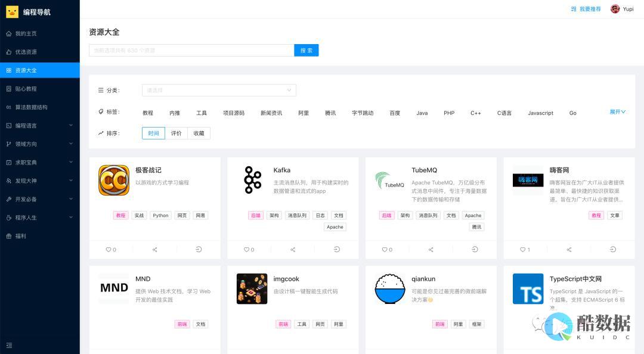Click the 嗨客网 logo thumbnail
Image resolution: width=644 pixels, height=354 pixels.
coord(528,180)
